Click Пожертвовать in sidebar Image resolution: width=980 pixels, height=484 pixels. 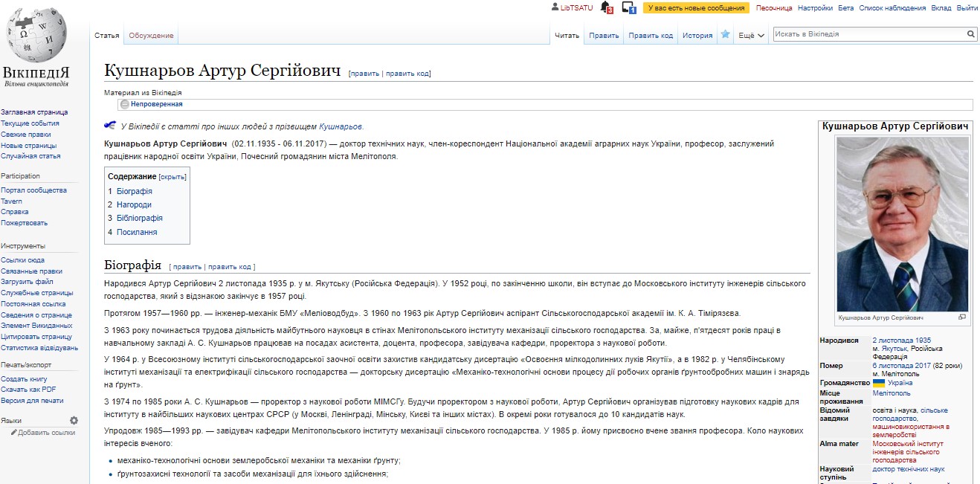coord(24,223)
